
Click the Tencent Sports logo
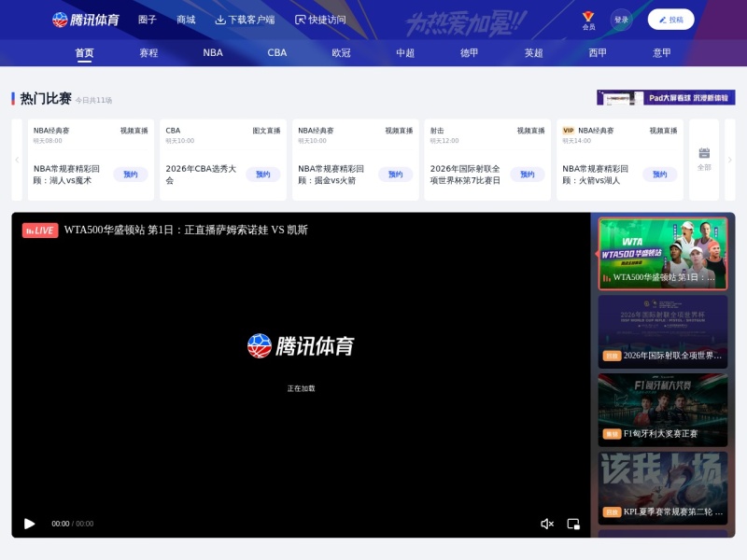86,20
